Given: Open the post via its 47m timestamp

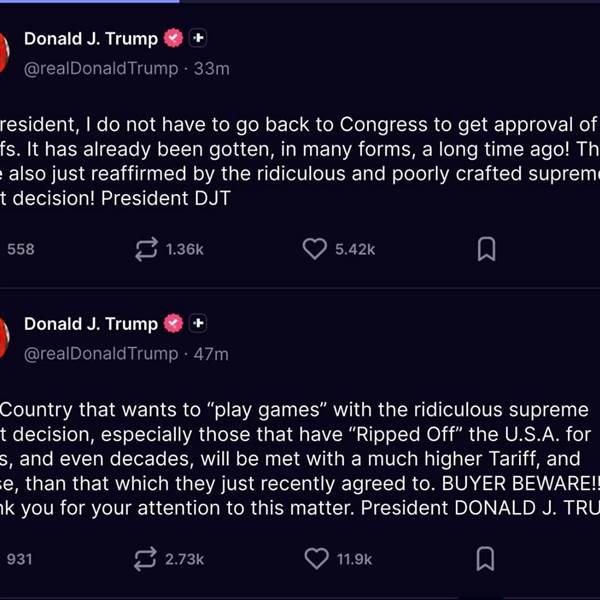Looking at the screenshot, I should tap(212, 353).
